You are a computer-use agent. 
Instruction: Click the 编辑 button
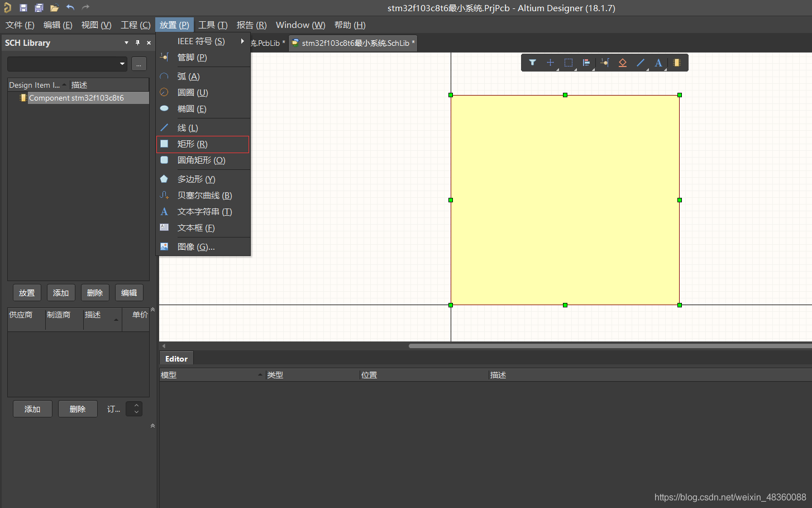(x=129, y=293)
